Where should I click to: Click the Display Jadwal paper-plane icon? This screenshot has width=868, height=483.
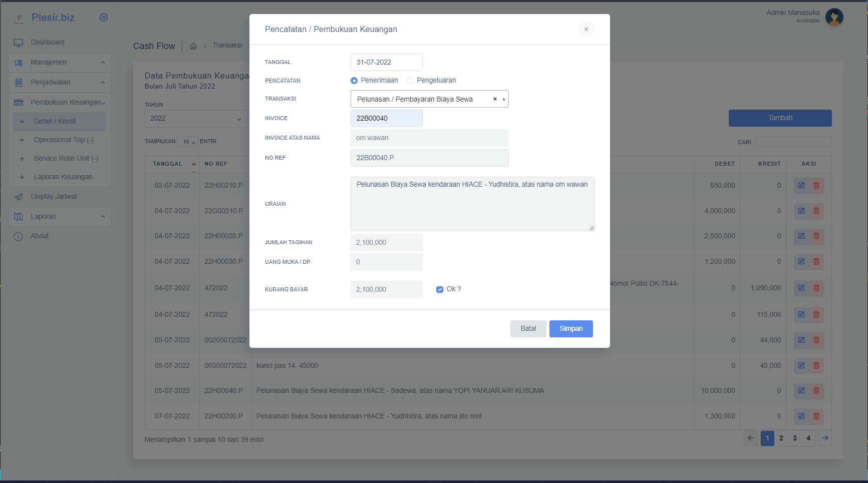click(19, 196)
